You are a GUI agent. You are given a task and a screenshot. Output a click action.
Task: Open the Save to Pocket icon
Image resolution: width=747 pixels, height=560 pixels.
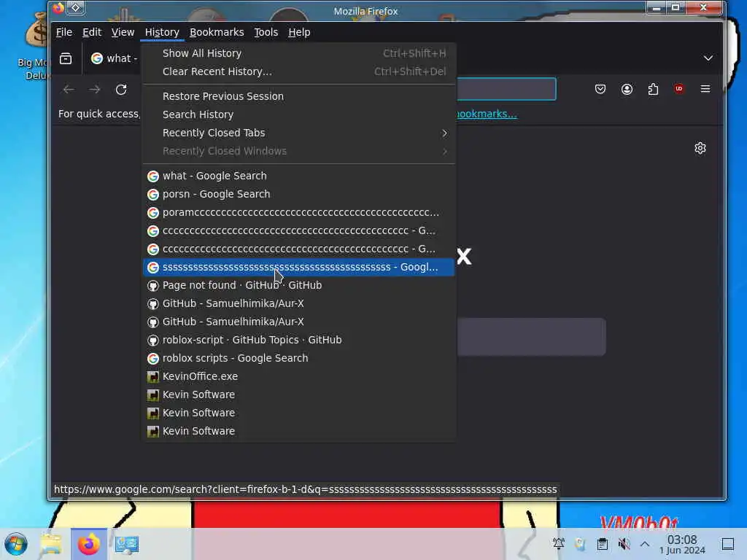tap(600, 89)
